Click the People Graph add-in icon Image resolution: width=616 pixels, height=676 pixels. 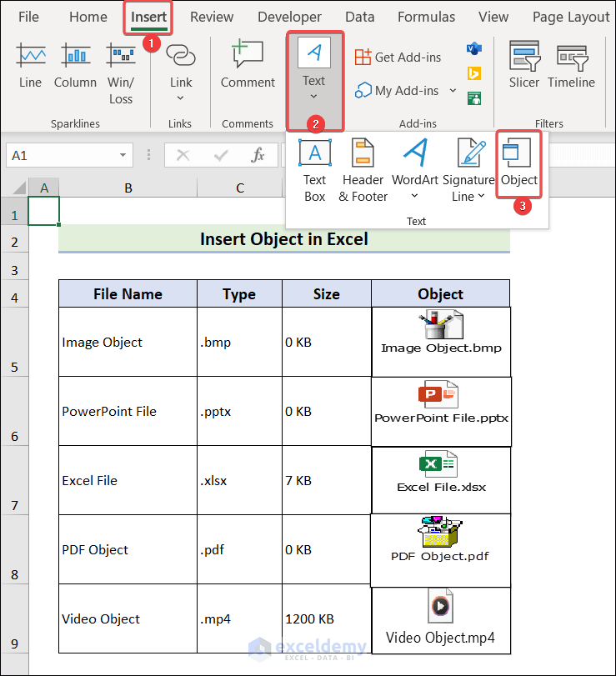[x=473, y=98]
